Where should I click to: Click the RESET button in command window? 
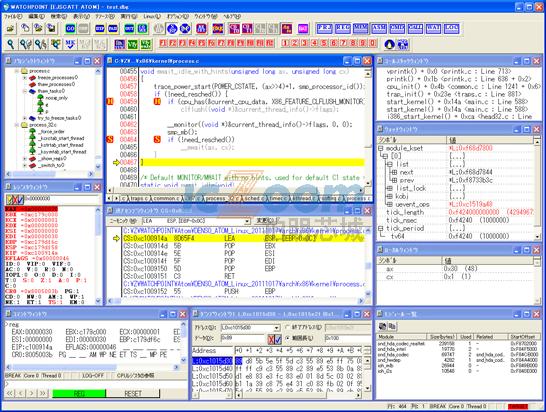pos(133,394)
